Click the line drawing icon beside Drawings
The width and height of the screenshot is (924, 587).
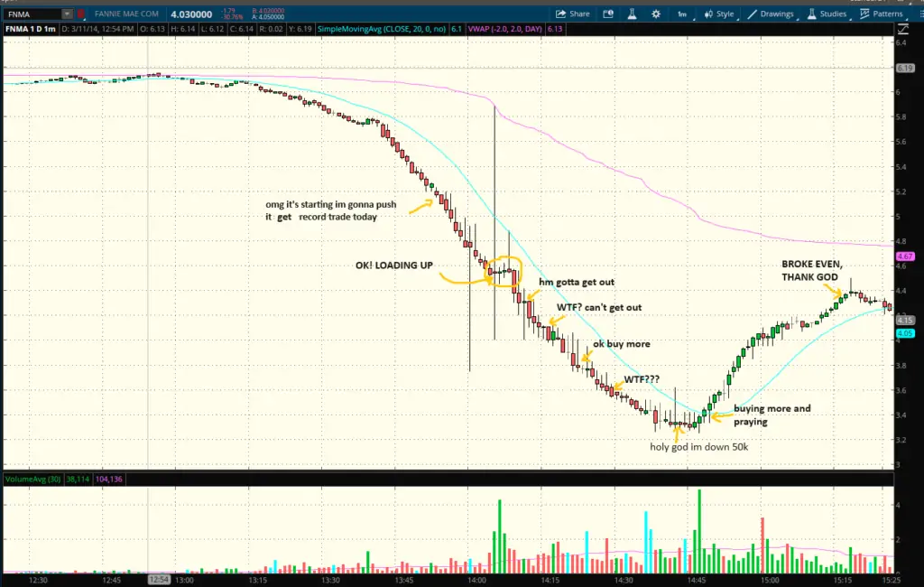tap(752, 14)
